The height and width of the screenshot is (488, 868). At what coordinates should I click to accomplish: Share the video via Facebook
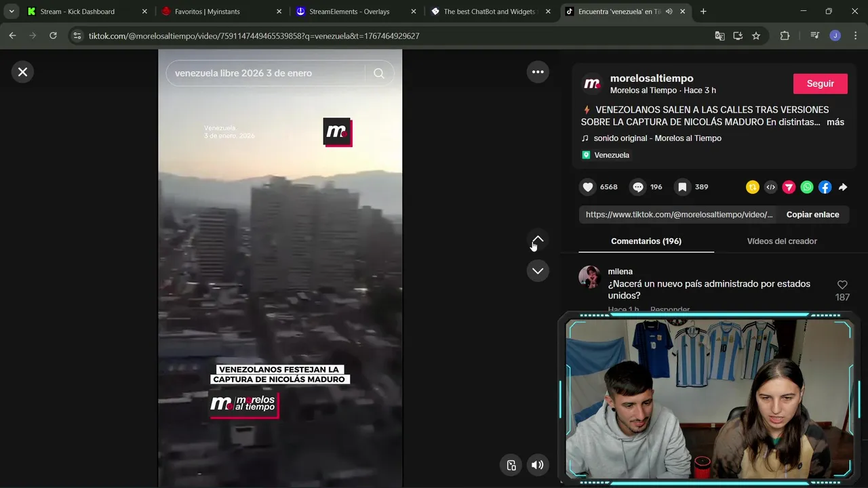(x=825, y=188)
